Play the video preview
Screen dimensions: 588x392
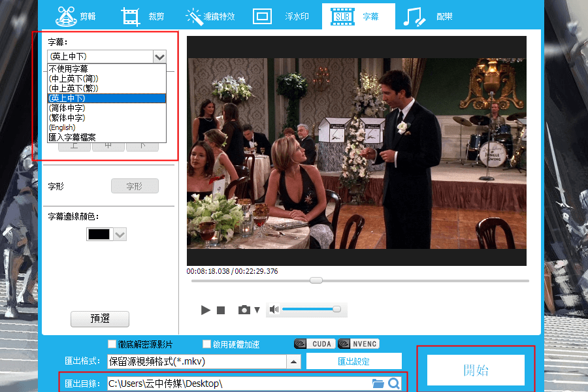[205, 310]
